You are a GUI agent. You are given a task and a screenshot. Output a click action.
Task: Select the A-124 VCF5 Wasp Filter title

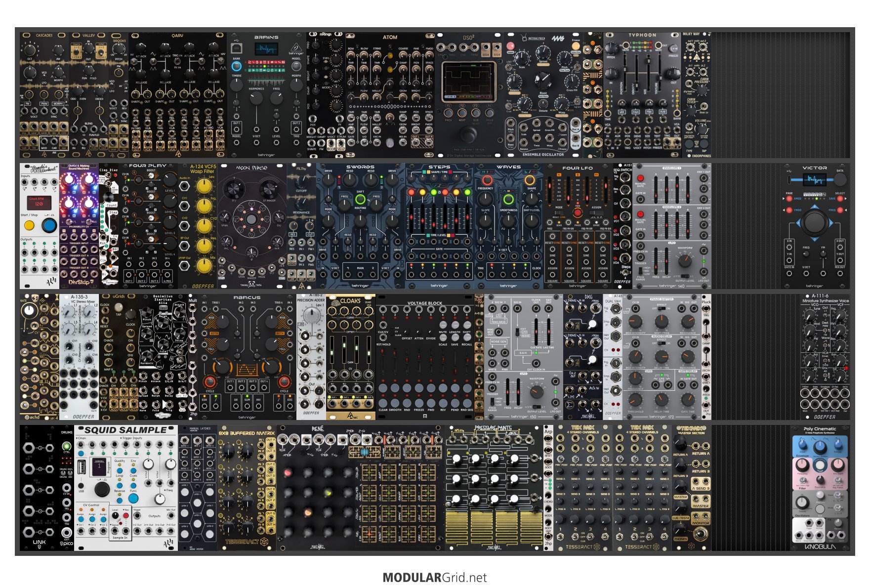(x=203, y=169)
